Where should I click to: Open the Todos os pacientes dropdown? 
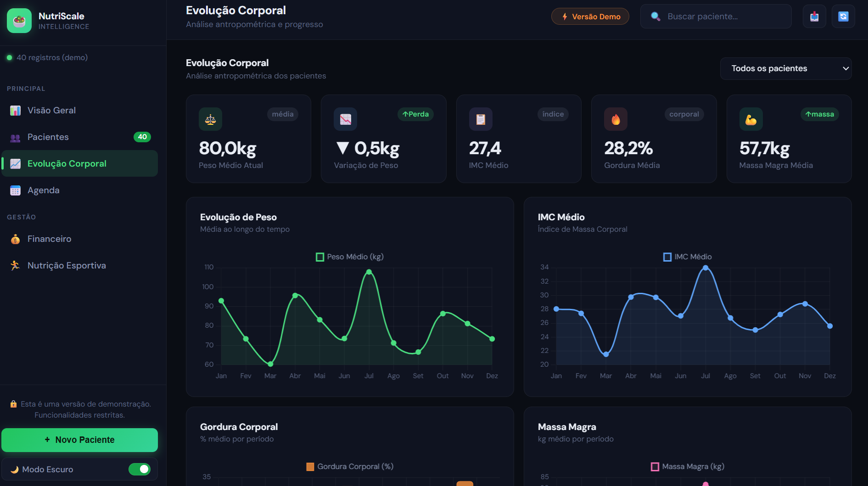click(786, 68)
